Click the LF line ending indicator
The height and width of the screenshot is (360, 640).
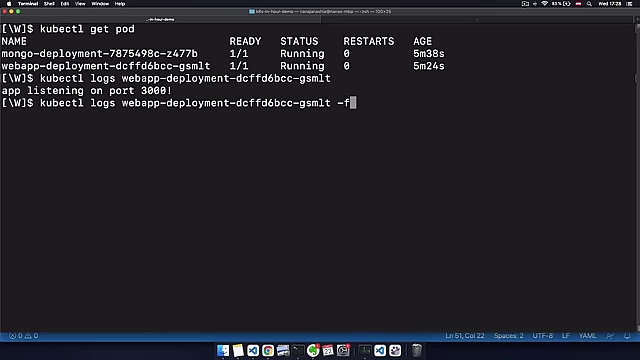[566, 336]
